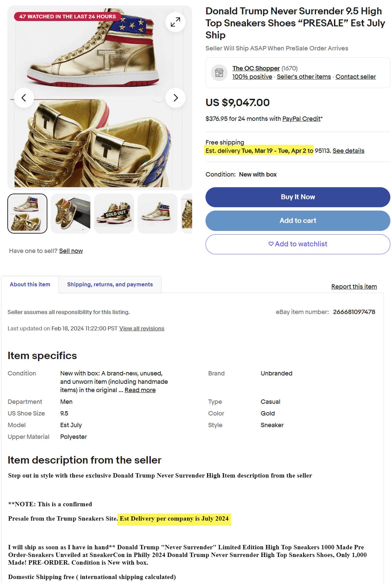Image resolution: width=392 pixels, height=583 pixels.
Task: Click the Contact seller link
Action: 356,77
